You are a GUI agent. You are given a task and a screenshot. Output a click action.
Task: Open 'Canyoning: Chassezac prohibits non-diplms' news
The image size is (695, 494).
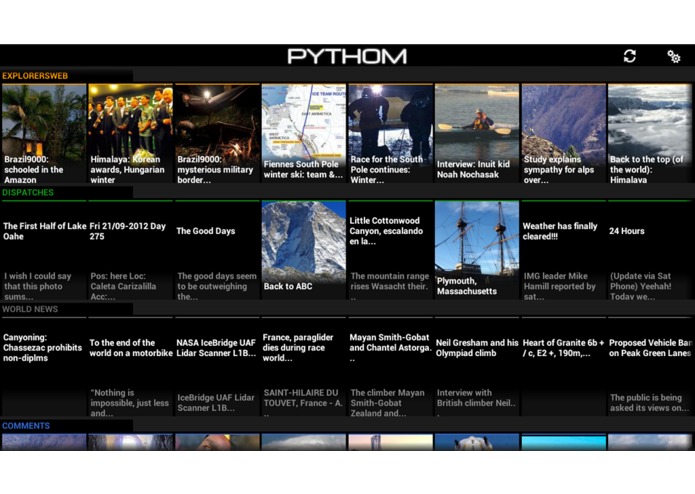tap(44, 367)
